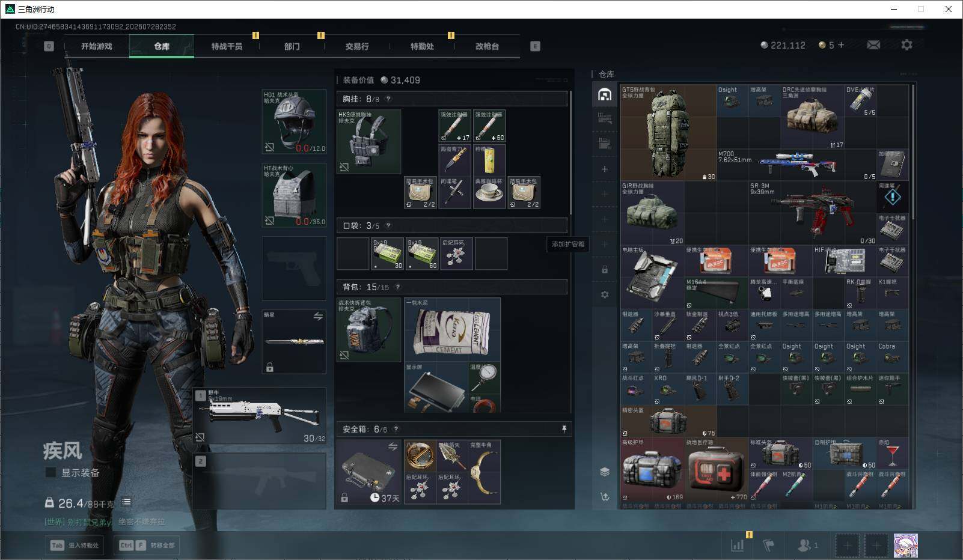Click the flag icon in the bottom bar

tap(769, 545)
